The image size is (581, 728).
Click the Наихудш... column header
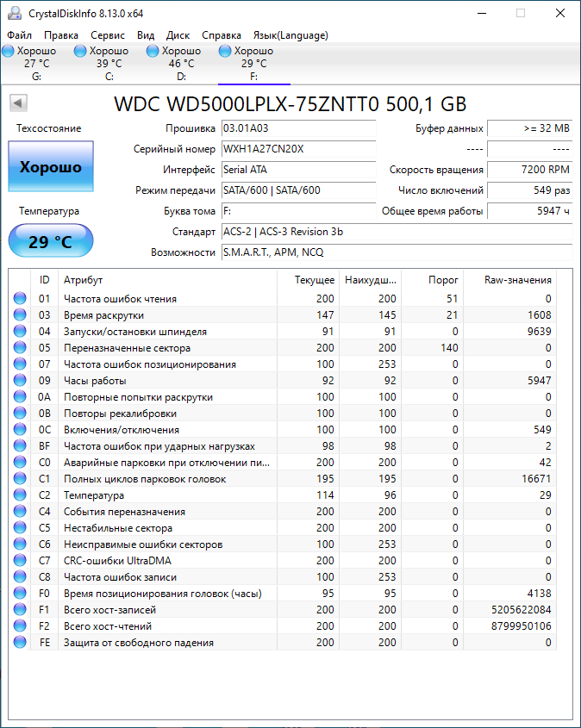click(370, 279)
